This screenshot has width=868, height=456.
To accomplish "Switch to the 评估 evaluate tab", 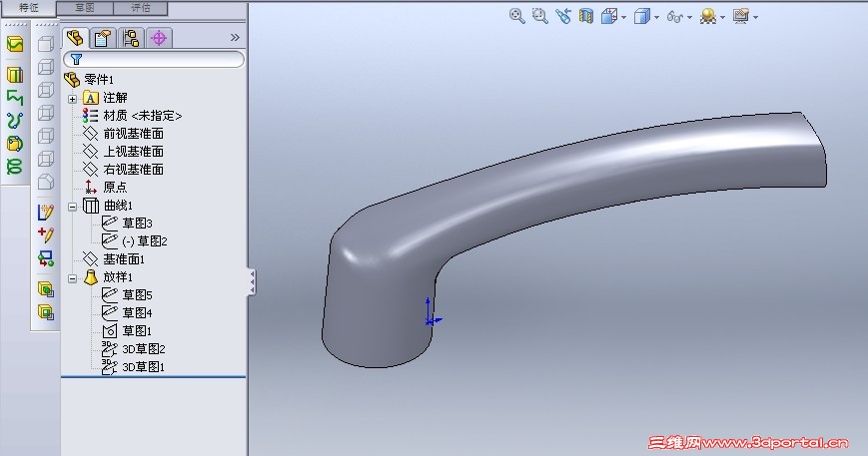I will click(141, 8).
